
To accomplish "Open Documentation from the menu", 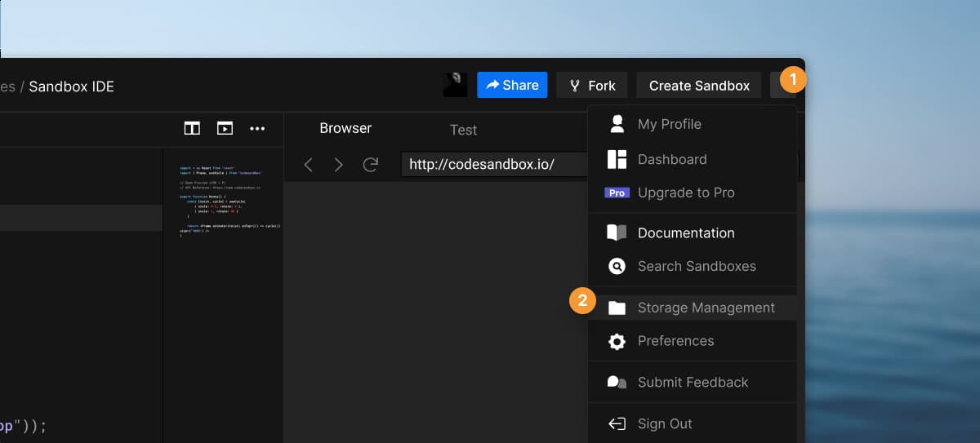I will (x=685, y=233).
